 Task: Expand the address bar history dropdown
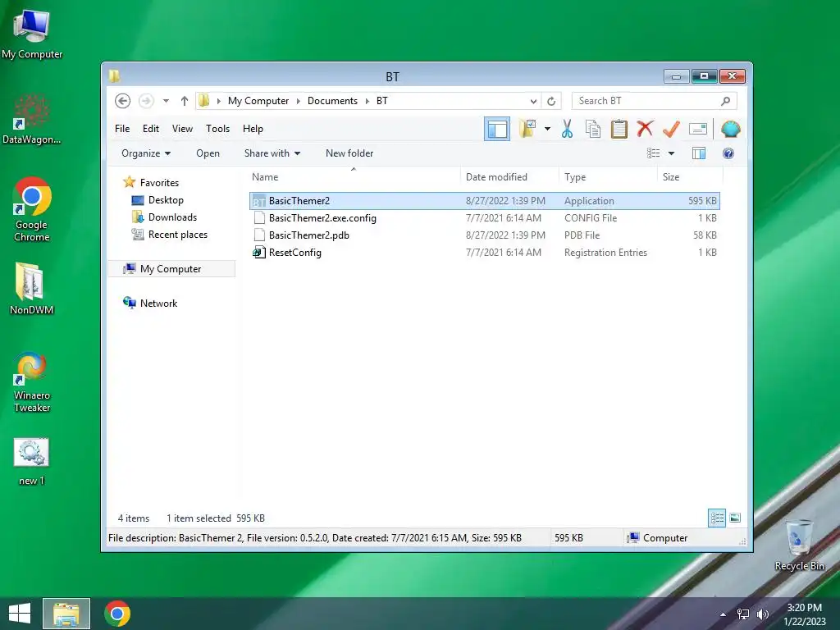coord(533,101)
